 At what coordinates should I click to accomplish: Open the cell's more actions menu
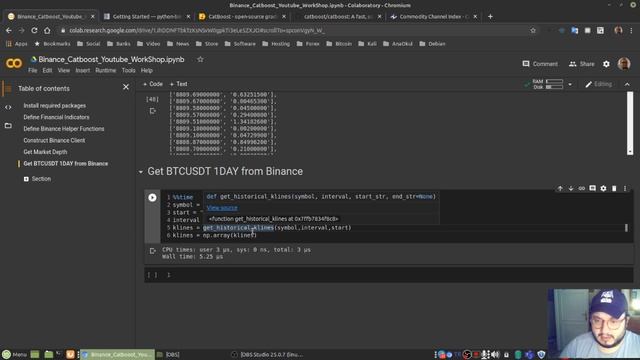pyautogui.click(x=625, y=189)
